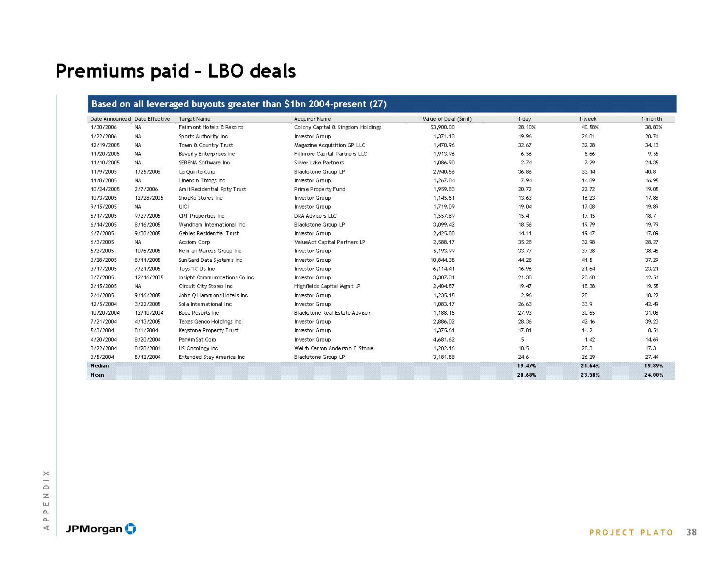
Task: Click the mean 1-month value '24.00%'
Action: click(654, 375)
